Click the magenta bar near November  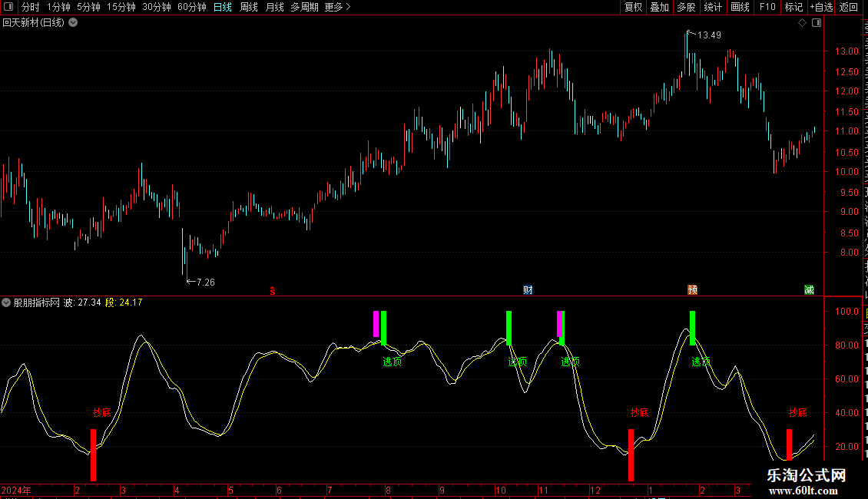coord(559,324)
